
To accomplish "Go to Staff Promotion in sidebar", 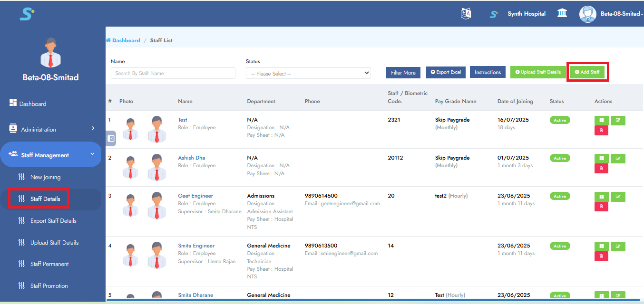I will tap(49, 286).
